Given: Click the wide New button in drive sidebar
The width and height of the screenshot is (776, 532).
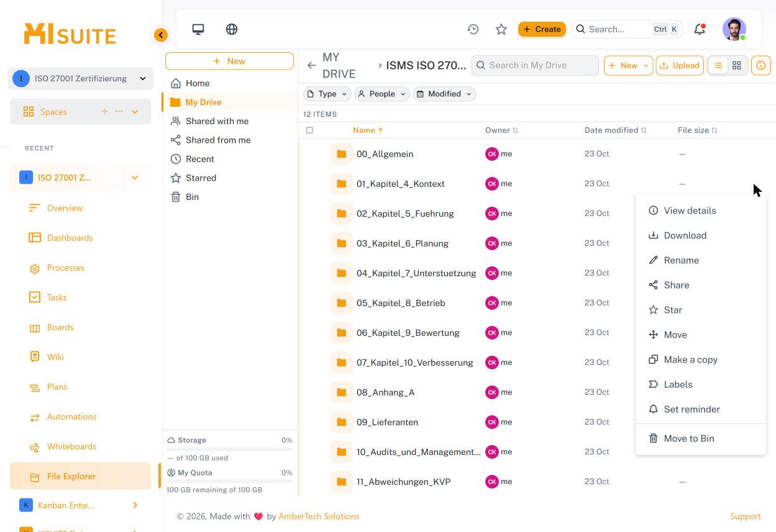Looking at the screenshot, I should click(x=229, y=61).
